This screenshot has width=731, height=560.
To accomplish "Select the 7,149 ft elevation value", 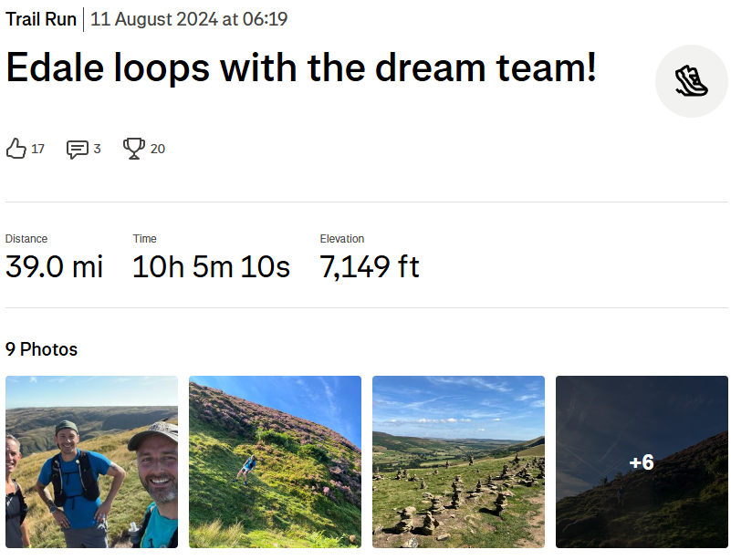I will pos(370,267).
